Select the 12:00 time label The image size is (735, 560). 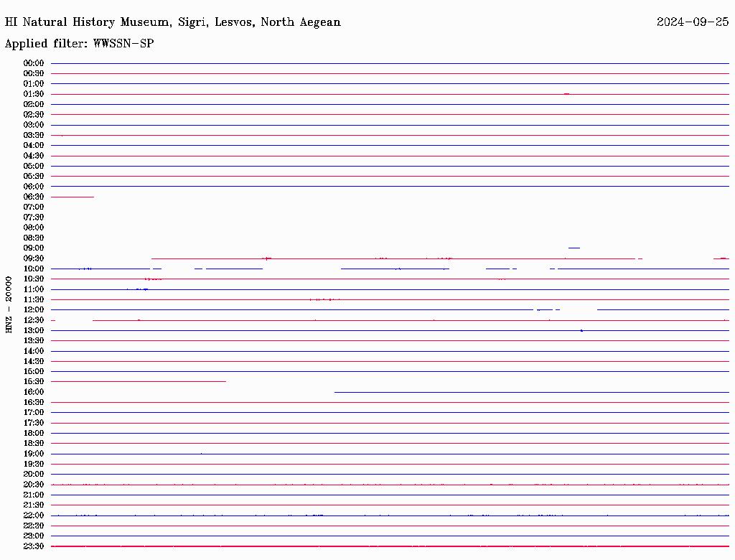34,310
